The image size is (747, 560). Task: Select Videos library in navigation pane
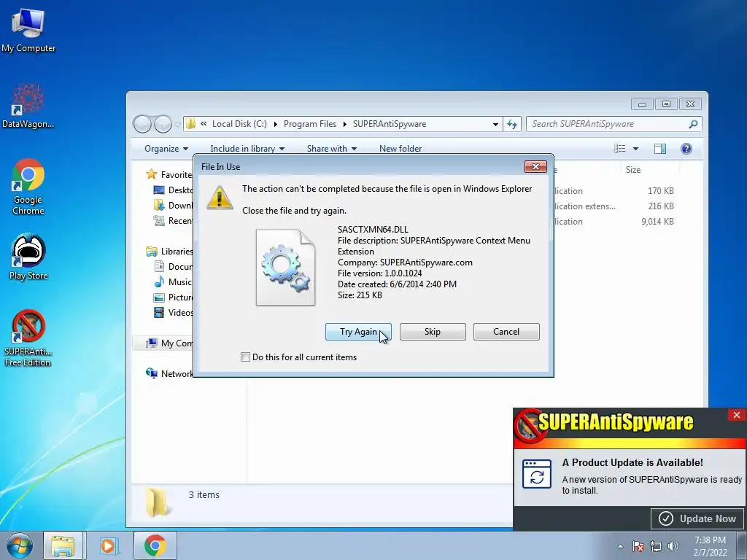174,312
